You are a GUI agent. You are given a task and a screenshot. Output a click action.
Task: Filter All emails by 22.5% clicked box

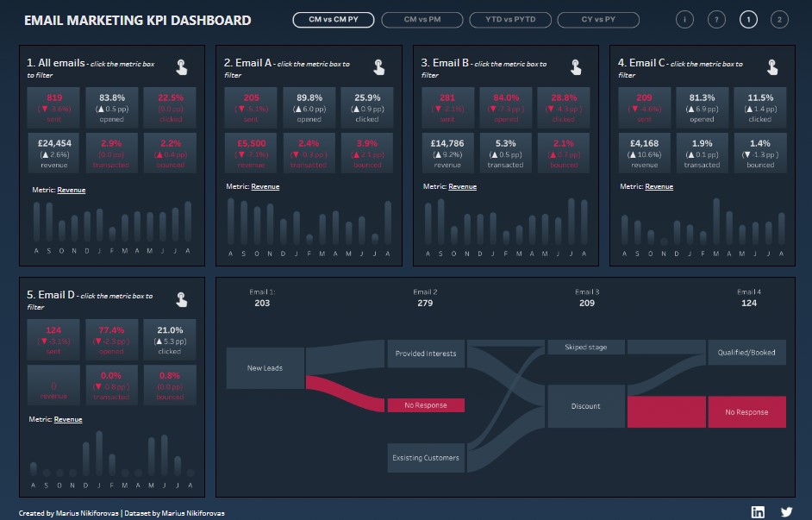171,108
